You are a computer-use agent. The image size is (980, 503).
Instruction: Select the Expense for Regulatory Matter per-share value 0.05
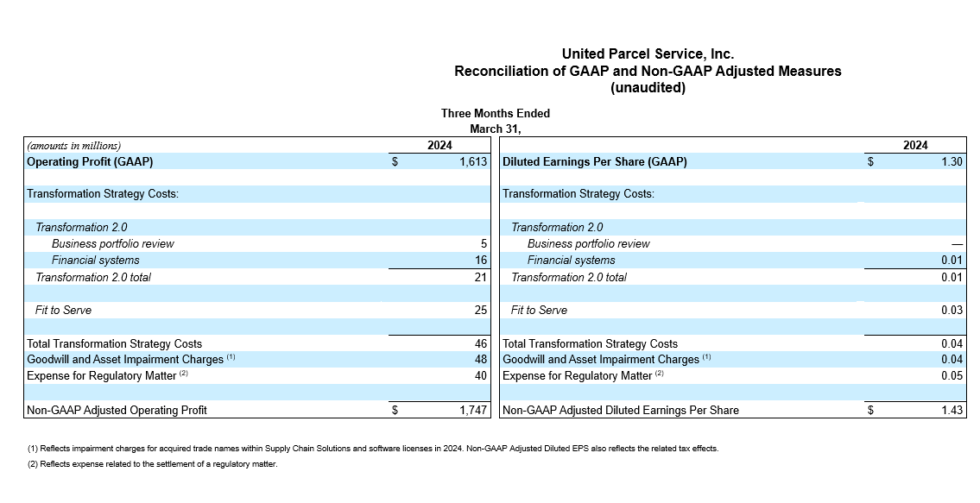pyautogui.click(x=952, y=375)
